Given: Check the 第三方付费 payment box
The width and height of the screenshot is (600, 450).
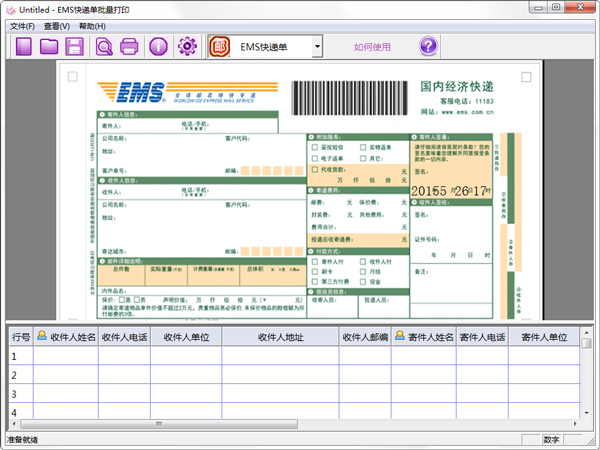Looking at the screenshot, I should coord(315,282).
